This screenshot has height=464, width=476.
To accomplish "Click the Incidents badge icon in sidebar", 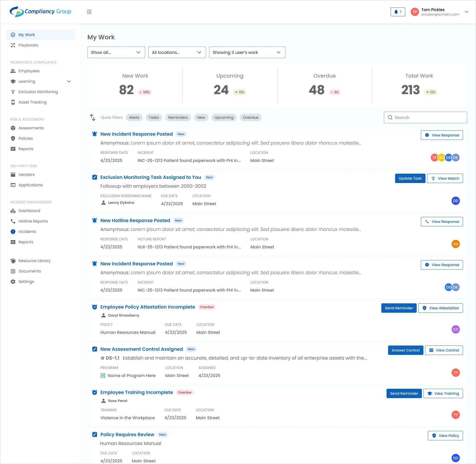I will click(x=13, y=231).
